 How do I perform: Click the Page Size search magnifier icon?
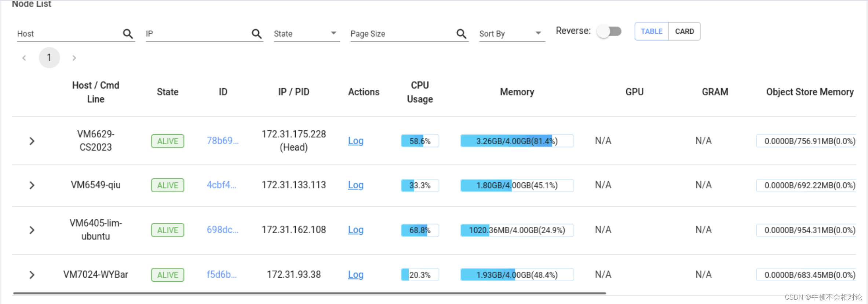461,34
